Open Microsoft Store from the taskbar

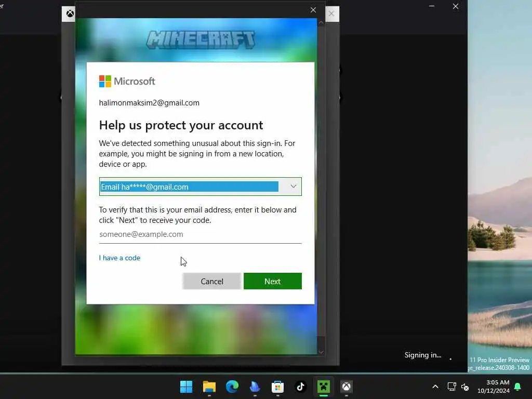coord(277,387)
